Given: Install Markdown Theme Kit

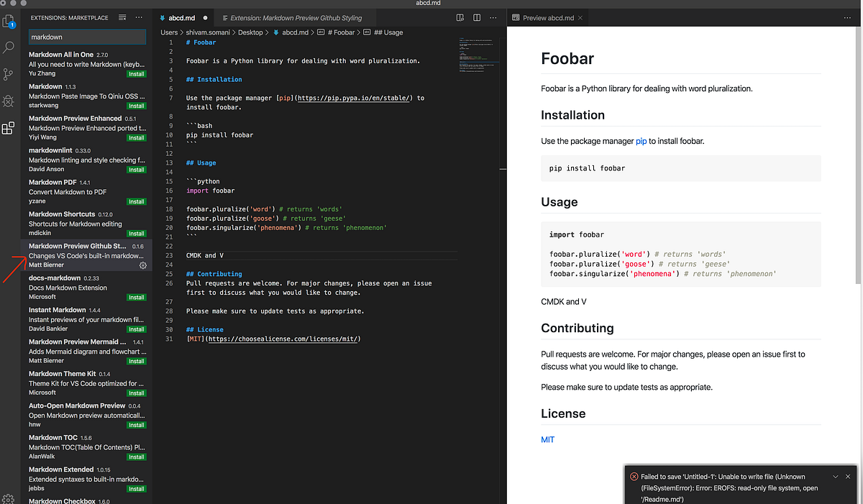Looking at the screenshot, I should click(136, 393).
